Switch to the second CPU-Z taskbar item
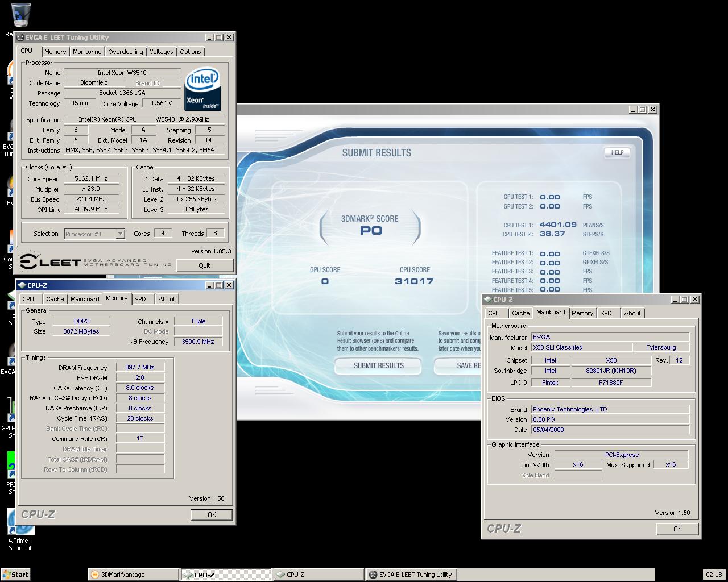728x582 pixels. pyautogui.click(x=318, y=575)
